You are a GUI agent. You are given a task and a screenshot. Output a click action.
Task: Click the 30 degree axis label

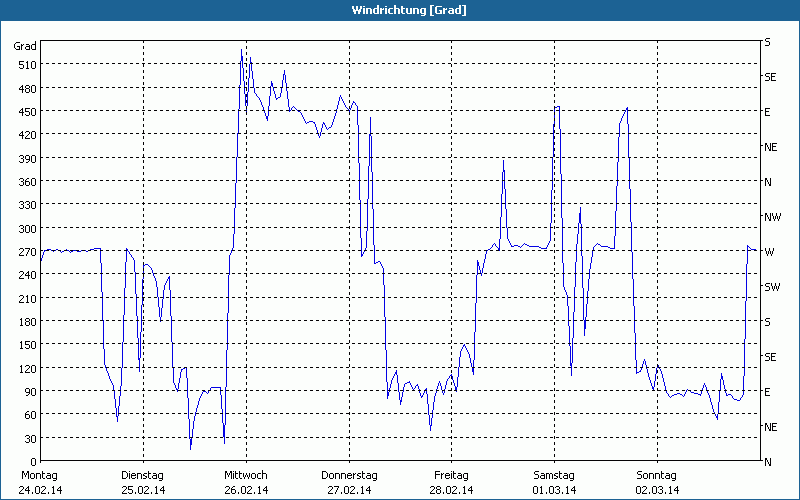[29, 439]
